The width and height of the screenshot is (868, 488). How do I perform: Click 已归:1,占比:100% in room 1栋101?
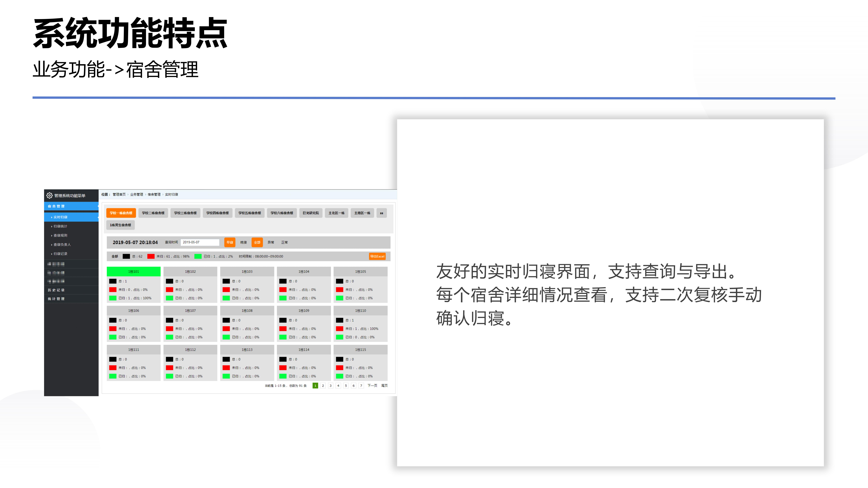[x=135, y=298]
